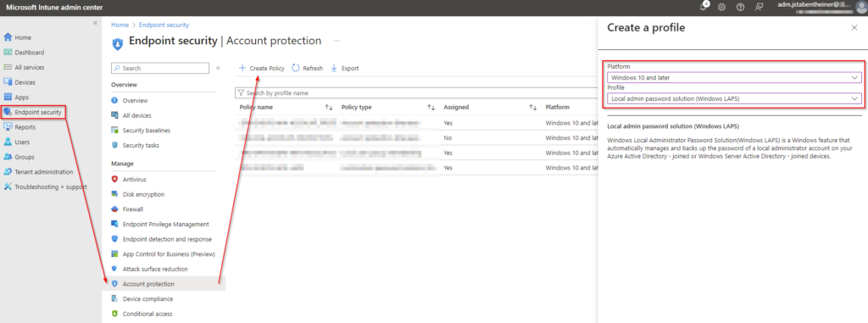The width and height of the screenshot is (868, 323).
Task: Click the 'No' Assigned cell
Action: tap(448, 138)
